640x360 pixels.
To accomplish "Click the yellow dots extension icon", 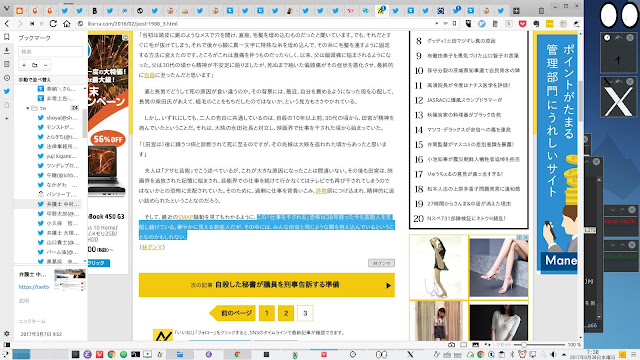I will click(x=550, y=24).
